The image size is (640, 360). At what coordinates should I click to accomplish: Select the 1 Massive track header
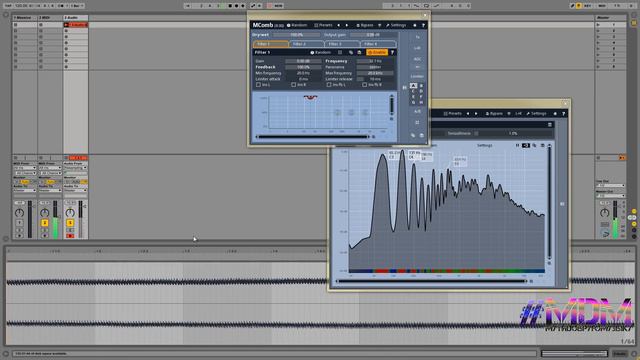tap(25, 18)
